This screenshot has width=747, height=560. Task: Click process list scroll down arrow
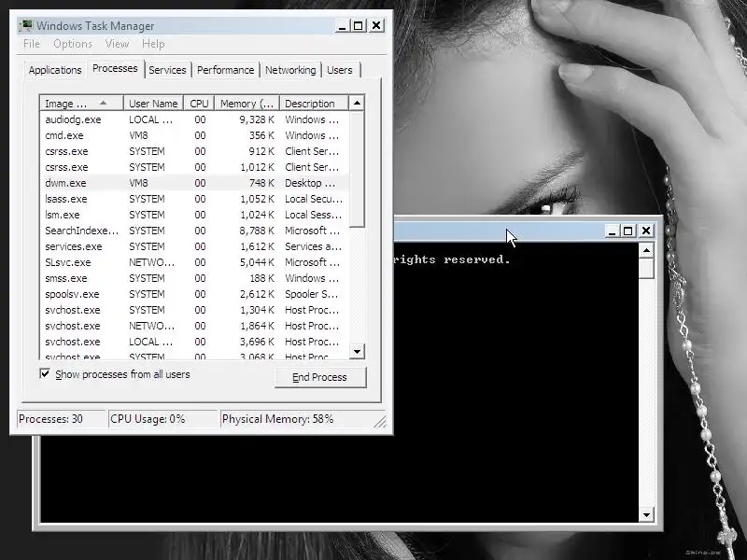[357, 352]
